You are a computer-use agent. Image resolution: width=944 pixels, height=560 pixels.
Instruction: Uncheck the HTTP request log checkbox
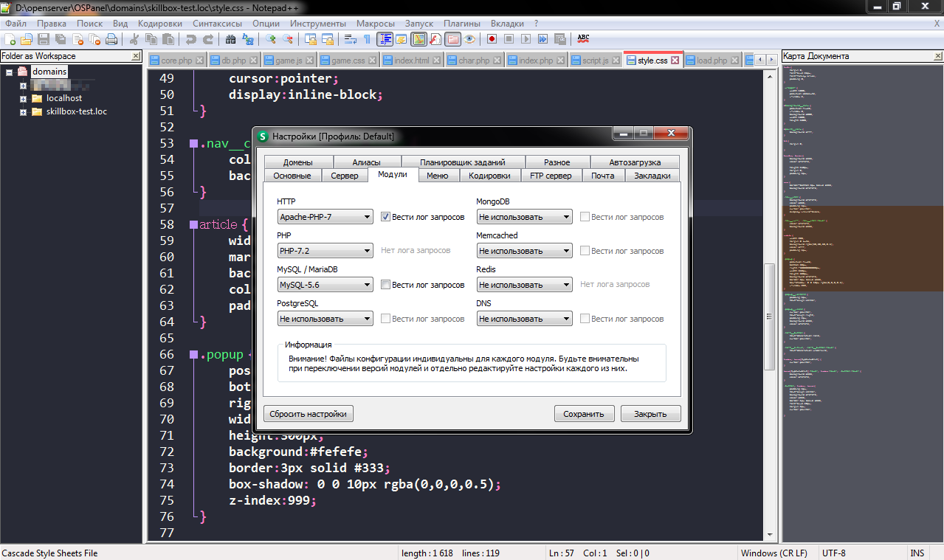click(385, 217)
